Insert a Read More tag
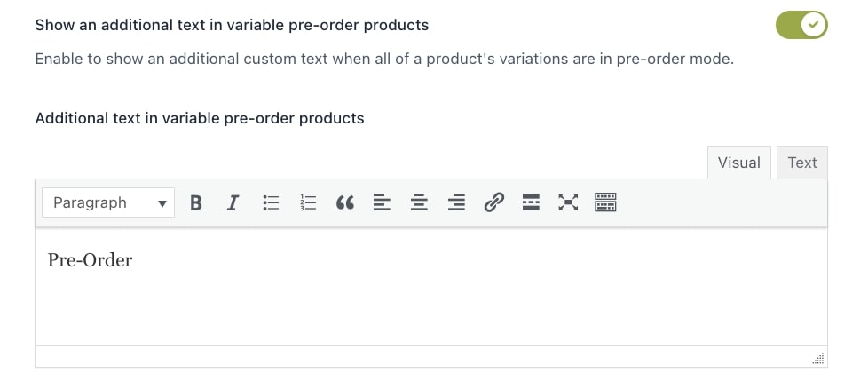The width and height of the screenshot is (868, 389). pos(531,202)
